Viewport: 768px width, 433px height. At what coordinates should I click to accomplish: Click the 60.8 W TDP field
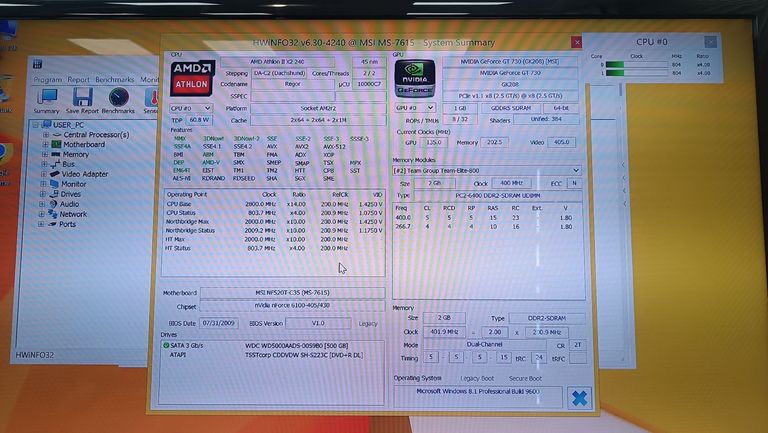tap(199, 120)
